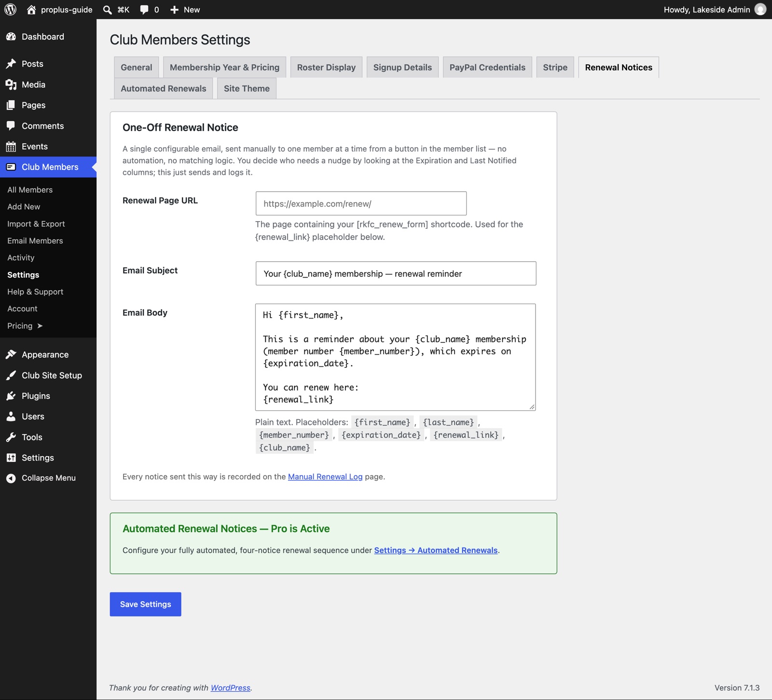The width and height of the screenshot is (772, 700).
Task: Click the Club Site Setup icon
Action: 11,376
